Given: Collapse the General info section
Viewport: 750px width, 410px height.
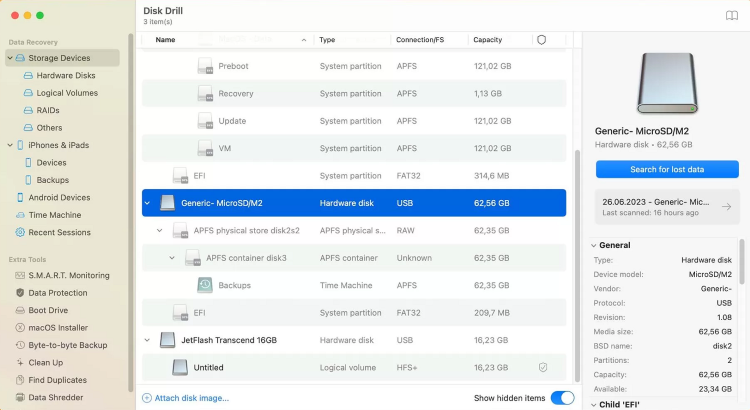Looking at the screenshot, I should click(594, 245).
